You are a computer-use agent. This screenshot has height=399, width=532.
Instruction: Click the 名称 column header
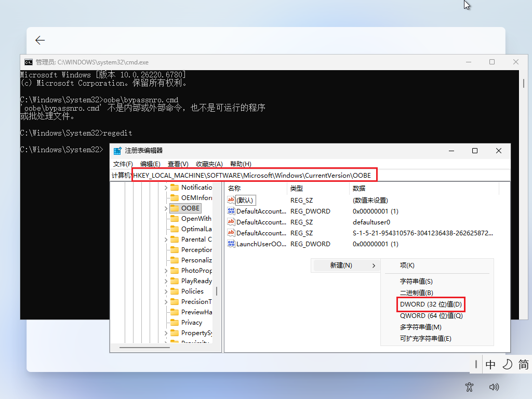[235, 189]
